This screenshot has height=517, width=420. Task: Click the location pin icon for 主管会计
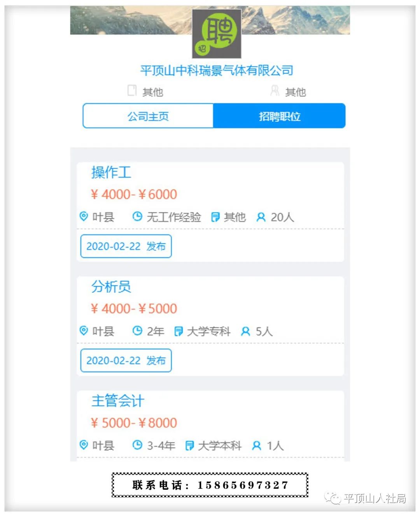pyautogui.click(x=84, y=445)
